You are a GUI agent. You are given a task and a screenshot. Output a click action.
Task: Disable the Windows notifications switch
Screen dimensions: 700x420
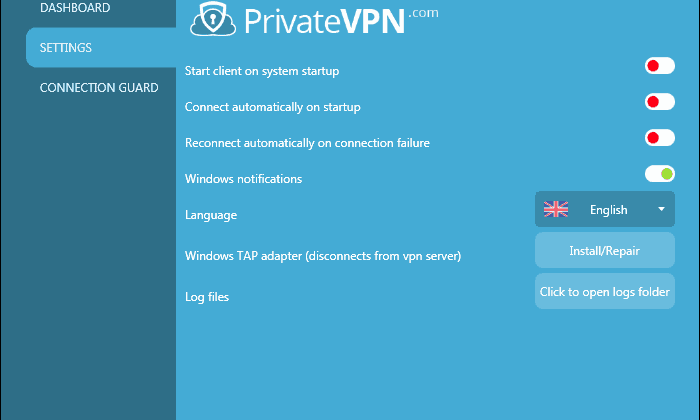coord(659,174)
